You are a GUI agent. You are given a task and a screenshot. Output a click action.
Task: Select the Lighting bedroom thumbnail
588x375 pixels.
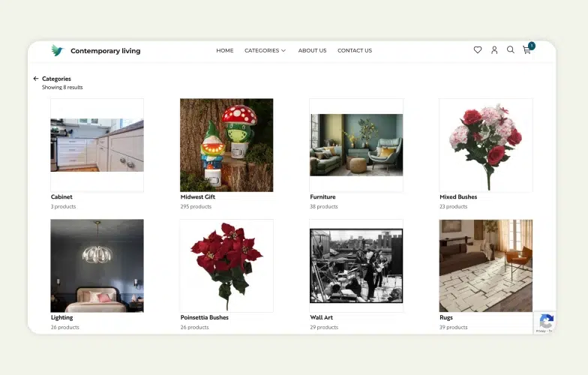(x=97, y=265)
